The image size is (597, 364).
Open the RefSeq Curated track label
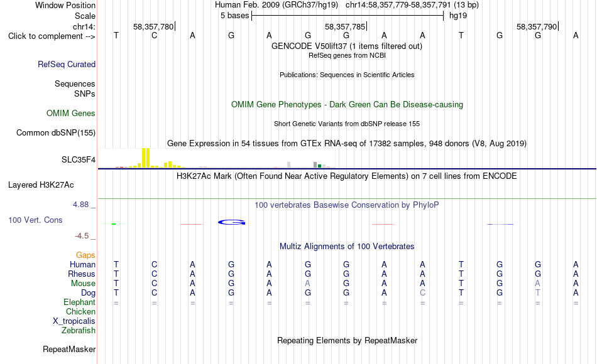[67, 64]
